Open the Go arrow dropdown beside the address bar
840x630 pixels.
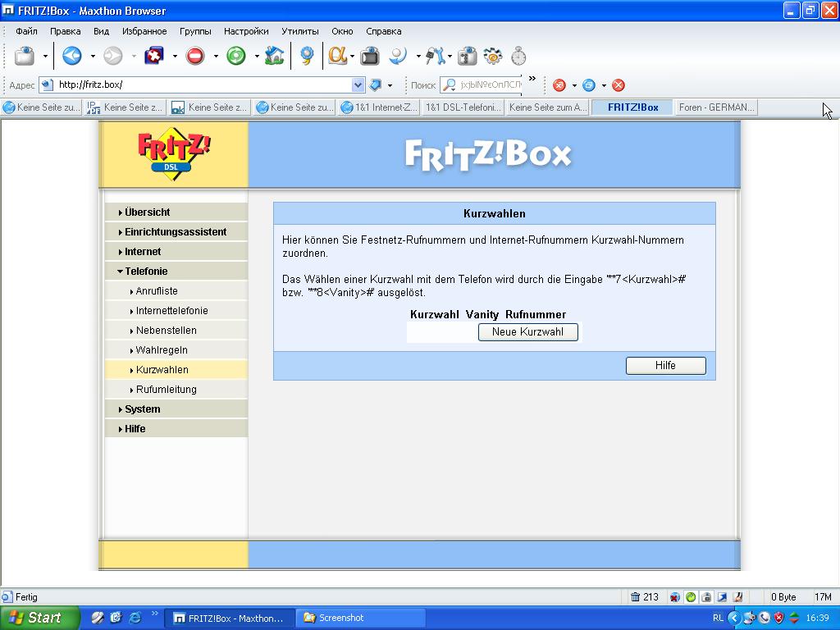390,85
